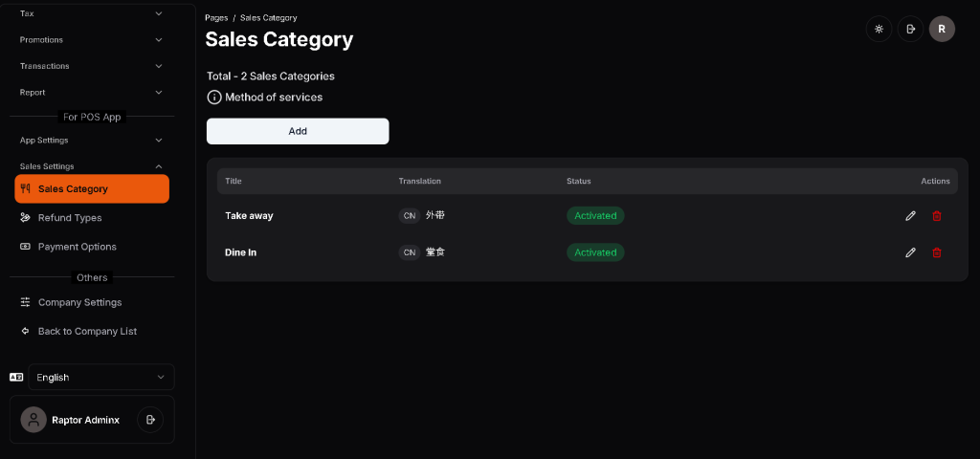
Task: Toggle light/dark theme with sun icon
Action: click(879, 29)
